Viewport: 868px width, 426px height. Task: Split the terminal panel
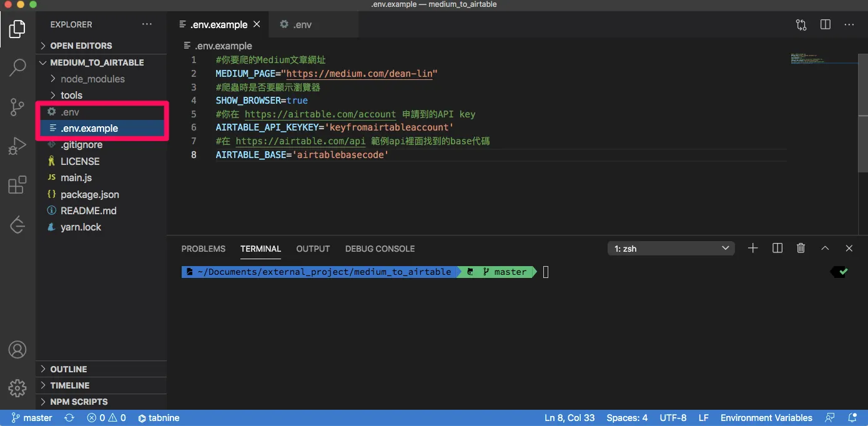777,248
